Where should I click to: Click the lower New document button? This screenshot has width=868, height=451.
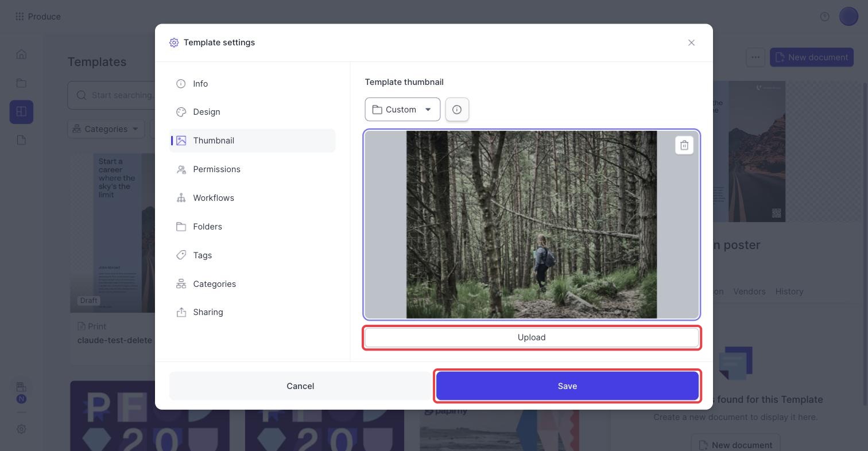click(736, 445)
